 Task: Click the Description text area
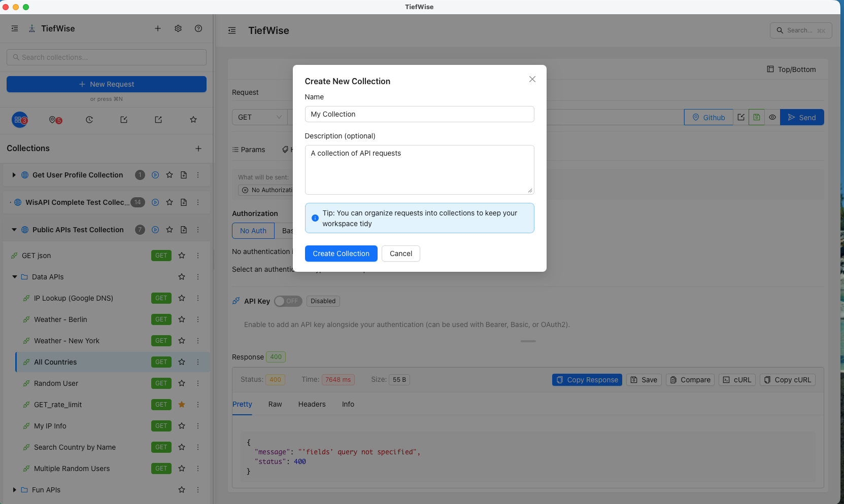pyautogui.click(x=419, y=170)
